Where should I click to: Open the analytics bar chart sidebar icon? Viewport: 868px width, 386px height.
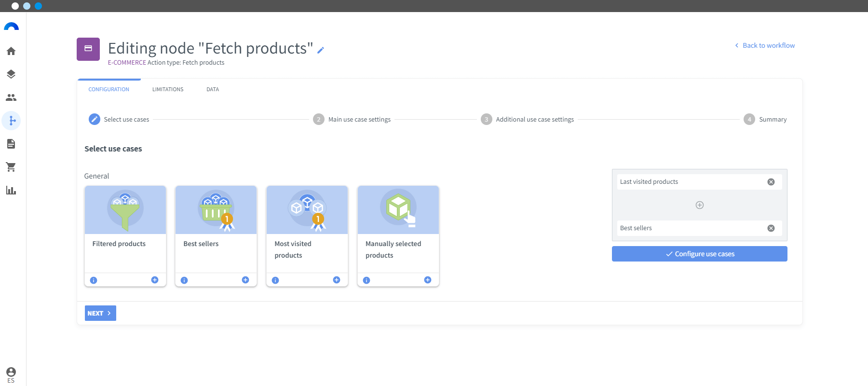(11, 190)
